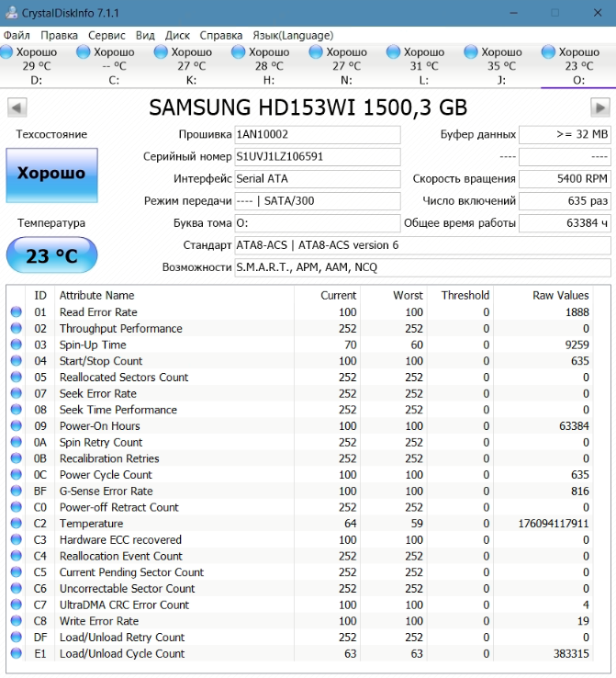Open the Правка menu
This screenshot has width=616, height=678.
(x=59, y=36)
